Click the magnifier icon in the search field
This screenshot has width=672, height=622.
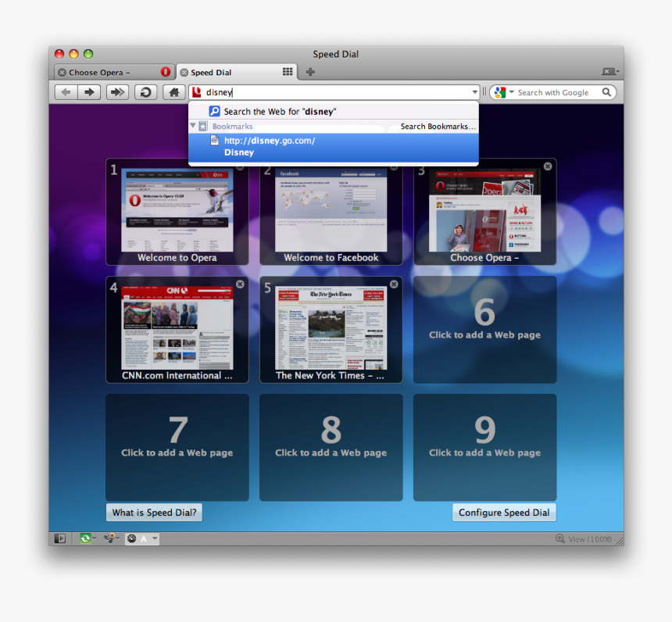[606, 92]
